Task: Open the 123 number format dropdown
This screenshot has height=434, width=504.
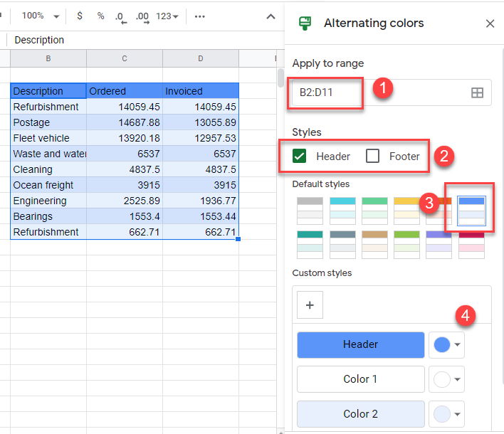Action: click(167, 16)
